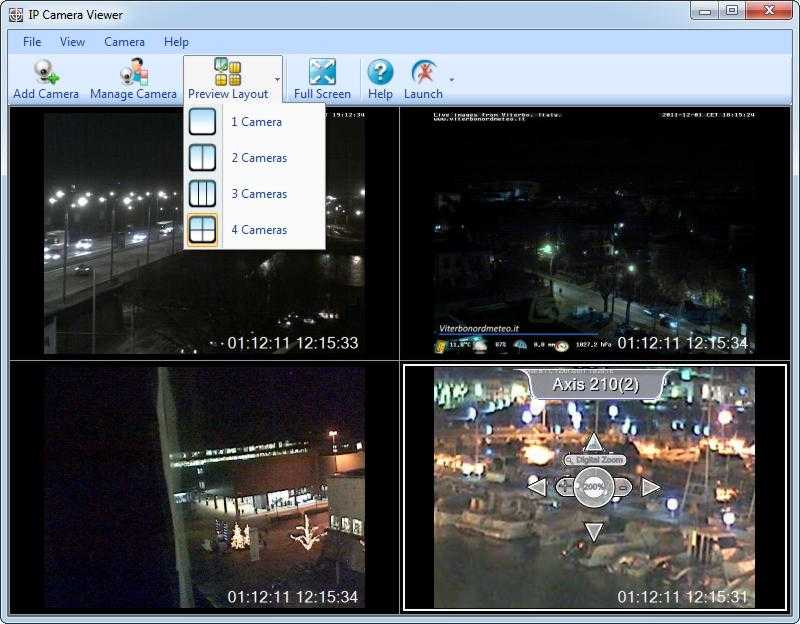The image size is (800, 624).
Task: Open the Add Camera tool
Action: coord(43,75)
